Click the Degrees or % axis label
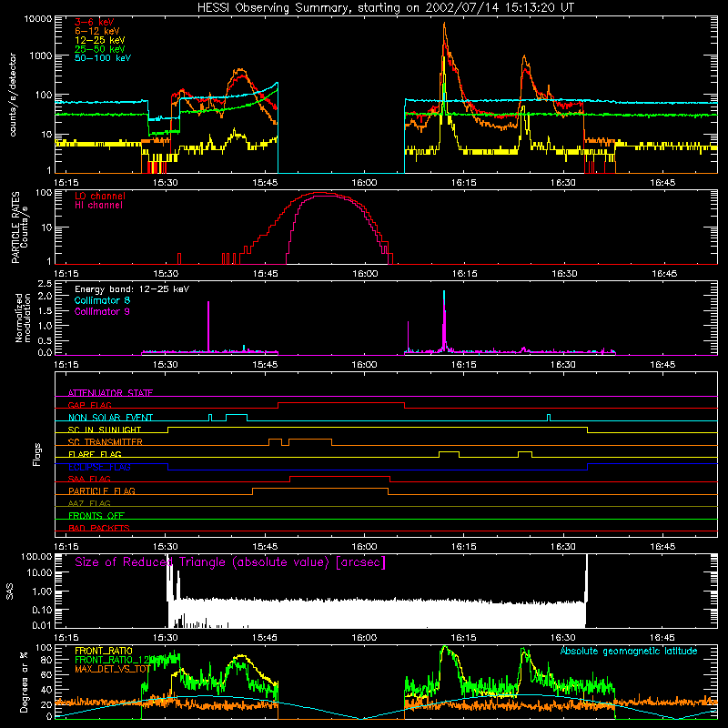 pyautogui.click(x=24, y=682)
